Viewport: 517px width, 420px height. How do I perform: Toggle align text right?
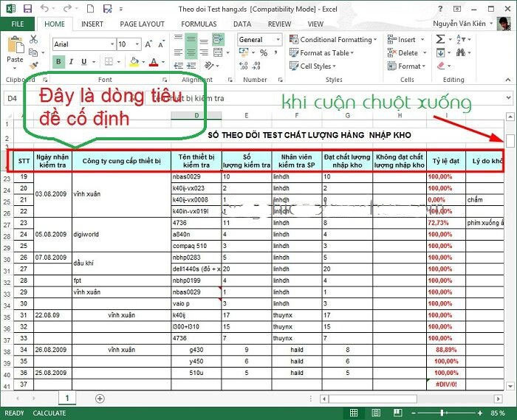click(x=204, y=52)
